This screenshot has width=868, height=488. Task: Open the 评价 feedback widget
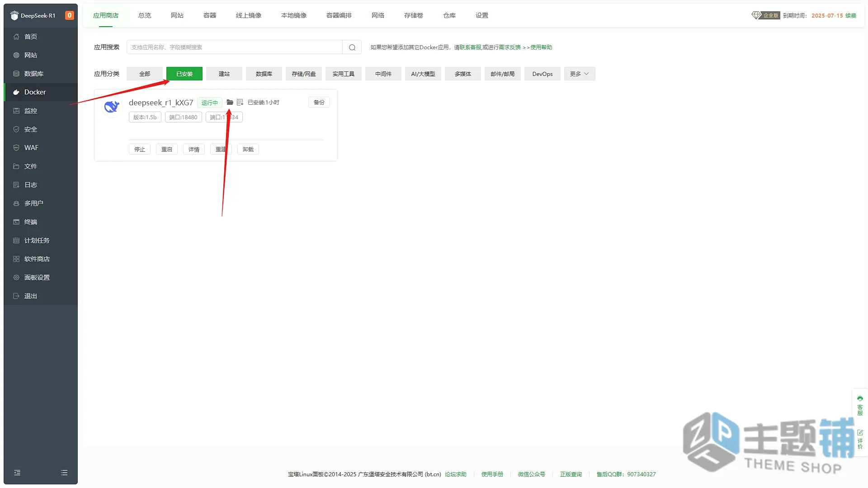860,439
